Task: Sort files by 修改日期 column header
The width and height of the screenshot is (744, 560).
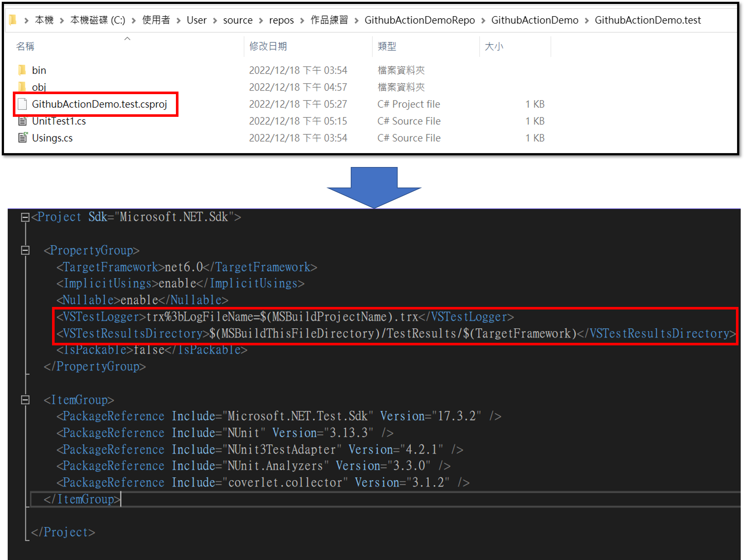Action: tap(268, 47)
